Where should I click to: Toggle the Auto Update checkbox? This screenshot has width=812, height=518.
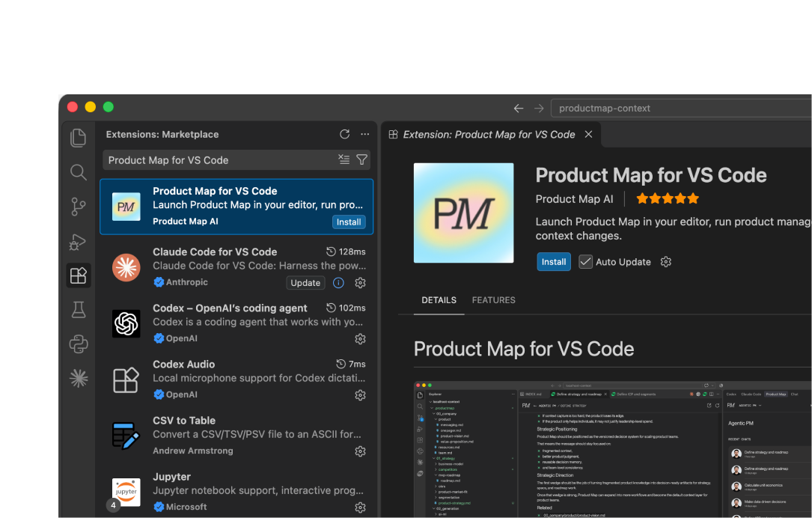coord(585,261)
